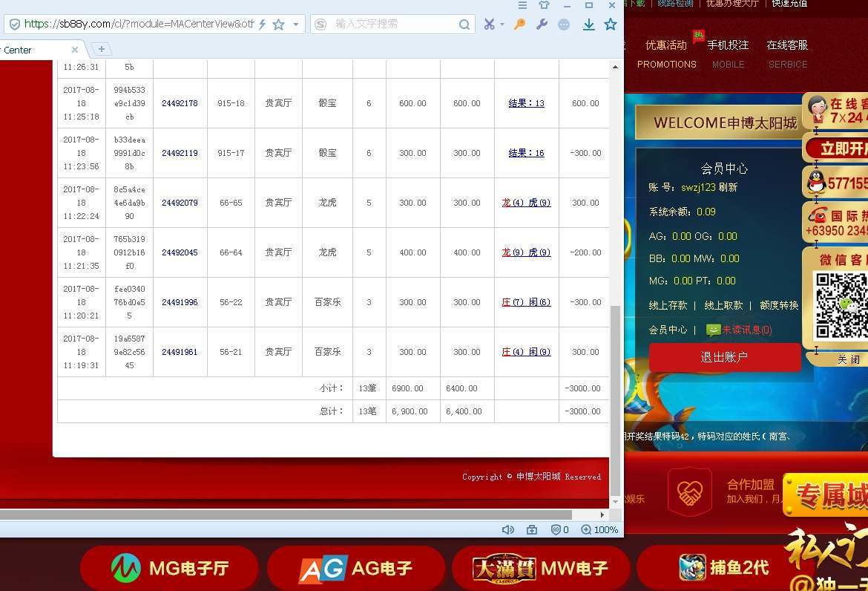Open the browser screenshot scissors tool
Screen dimensions: 868x591
[490, 25]
